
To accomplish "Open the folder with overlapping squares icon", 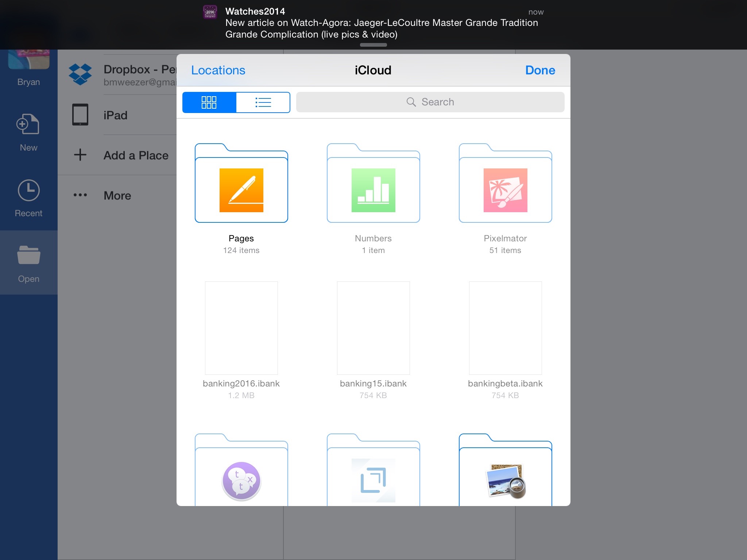I will pyautogui.click(x=373, y=470).
